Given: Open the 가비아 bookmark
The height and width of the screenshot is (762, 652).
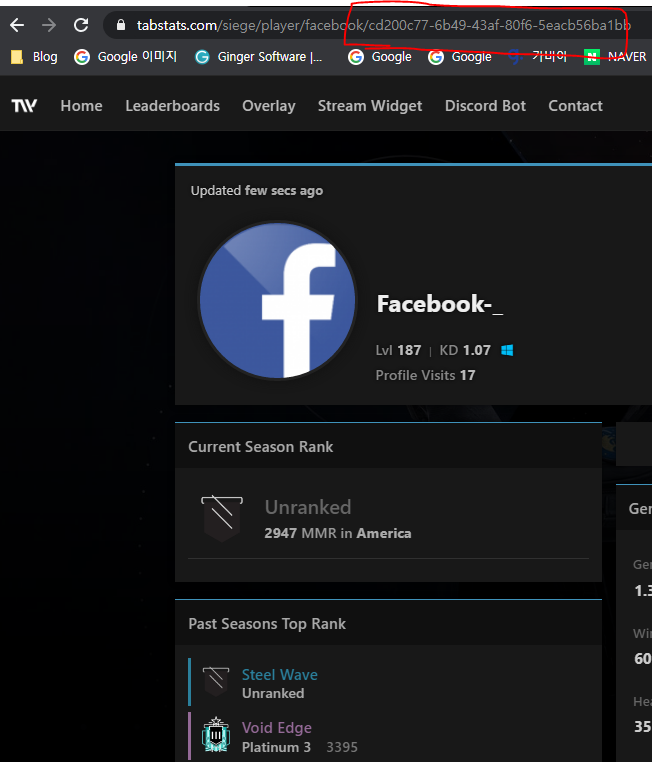Looking at the screenshot, I should [x=537, y=57].
